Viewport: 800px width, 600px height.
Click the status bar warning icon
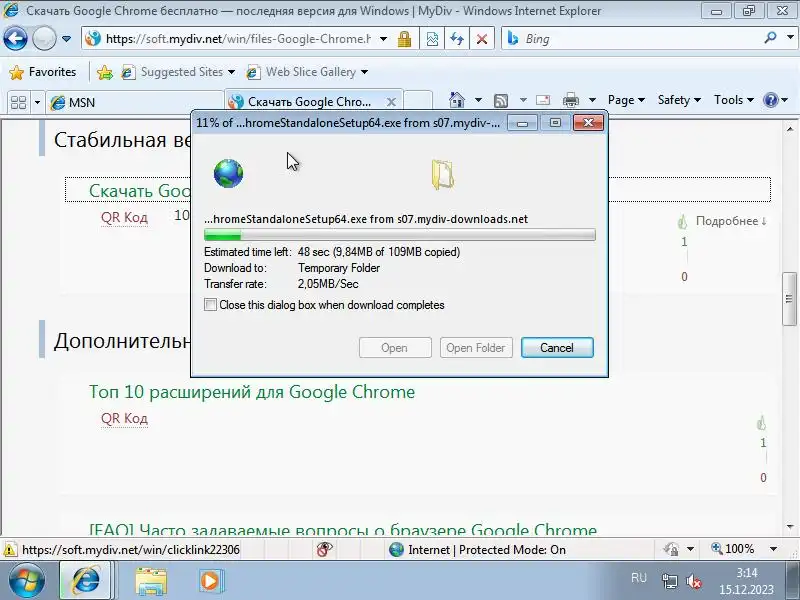point(9,549)
